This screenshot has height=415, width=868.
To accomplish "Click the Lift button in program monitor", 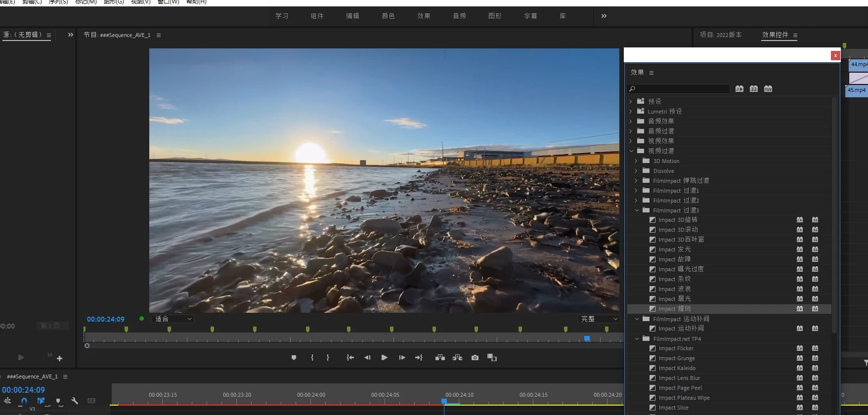I will [x=440, y=358].
